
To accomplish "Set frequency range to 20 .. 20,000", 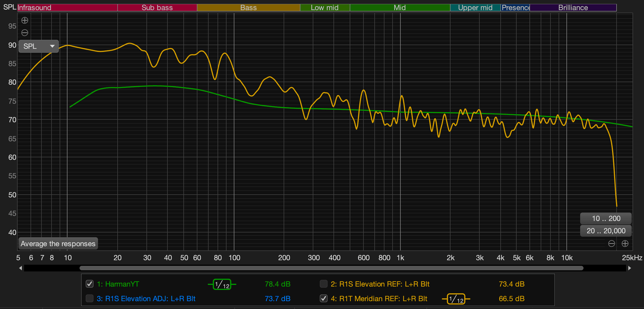I will (x=606, y=231).
